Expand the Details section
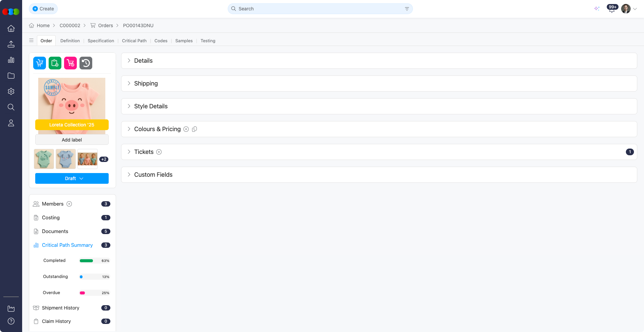 pos(143,61)
